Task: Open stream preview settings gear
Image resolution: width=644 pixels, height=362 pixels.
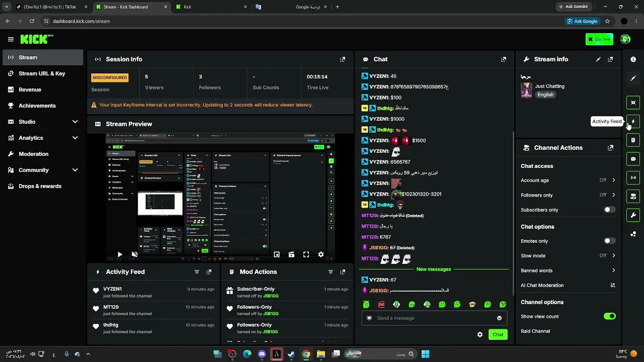Action: (321, 254)
